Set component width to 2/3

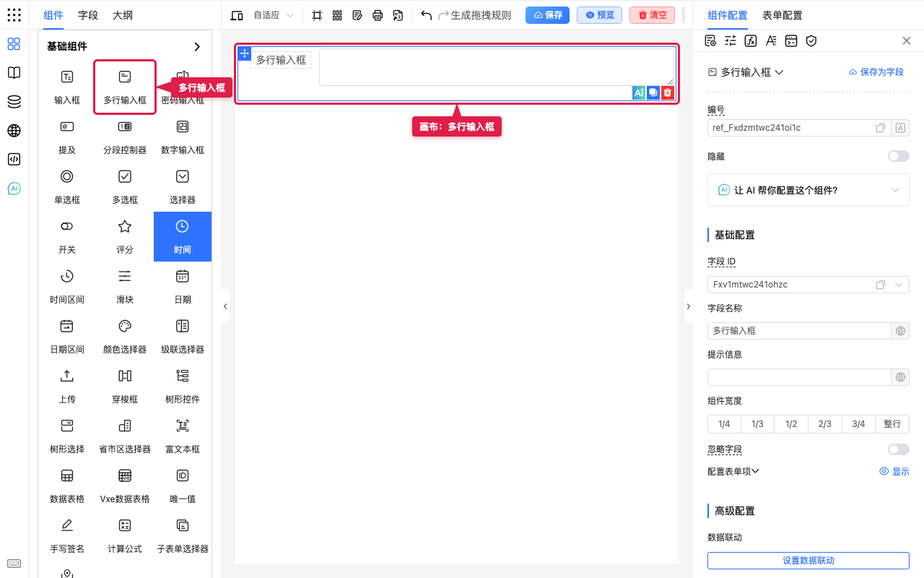click(x=825, y=424)
